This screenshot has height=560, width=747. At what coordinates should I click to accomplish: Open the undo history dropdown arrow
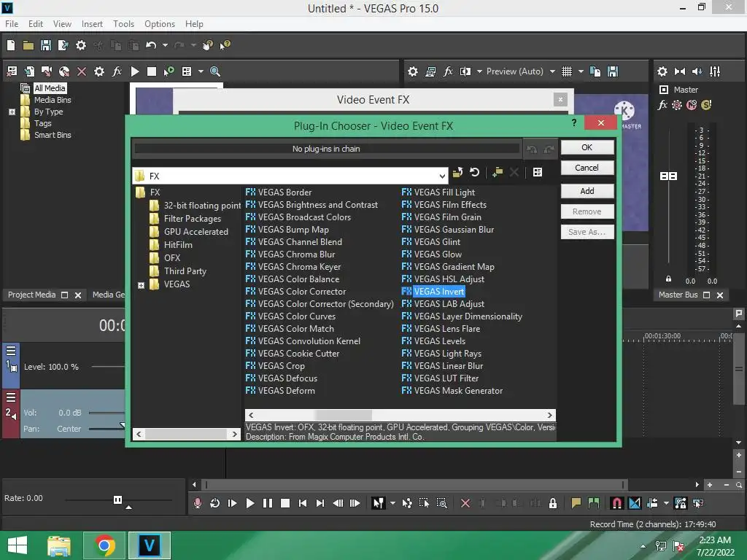click(x=165, y=45)
